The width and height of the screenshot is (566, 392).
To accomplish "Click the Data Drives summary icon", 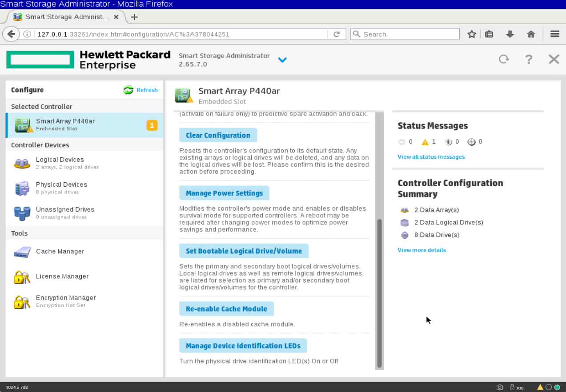I will [x=404, y=235].
